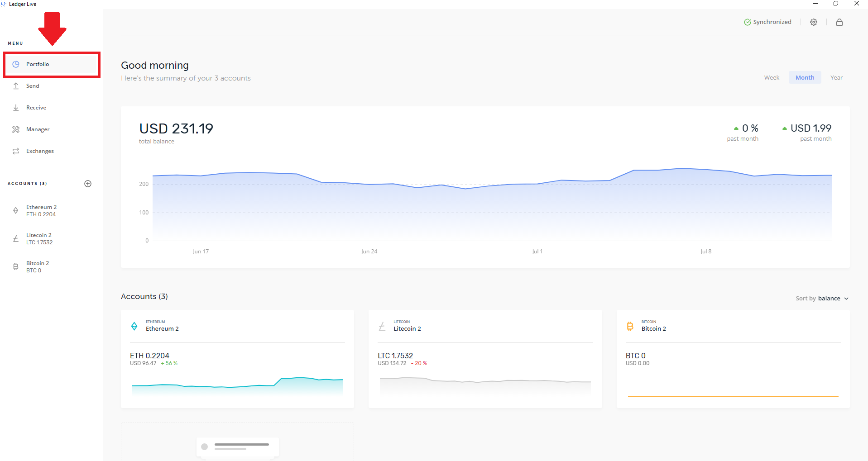
Task: Click the Bitcoin icon in sidebar accounts
Action: (x=16, y=266)
